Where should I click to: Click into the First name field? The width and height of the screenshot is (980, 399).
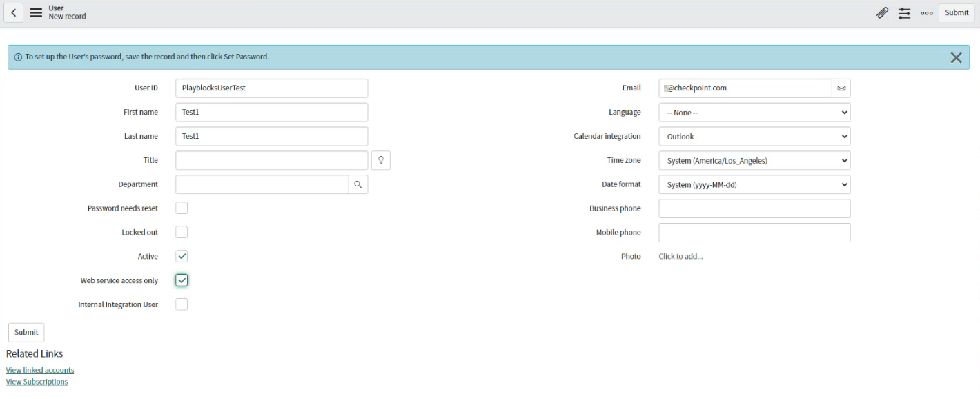[x=272, y=113]
